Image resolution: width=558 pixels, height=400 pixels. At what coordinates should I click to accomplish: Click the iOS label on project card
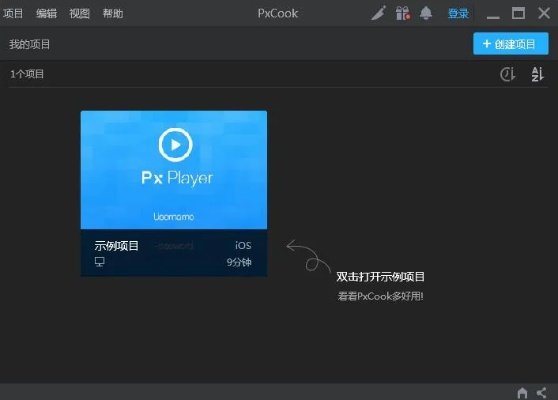coord(243,245)
